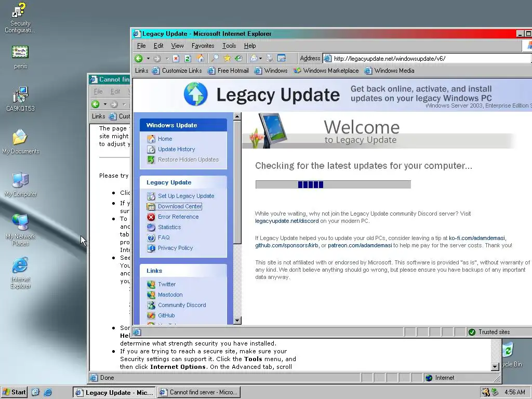
Task: Open History via the clock toolbar icon
Action: click(239, 58)
